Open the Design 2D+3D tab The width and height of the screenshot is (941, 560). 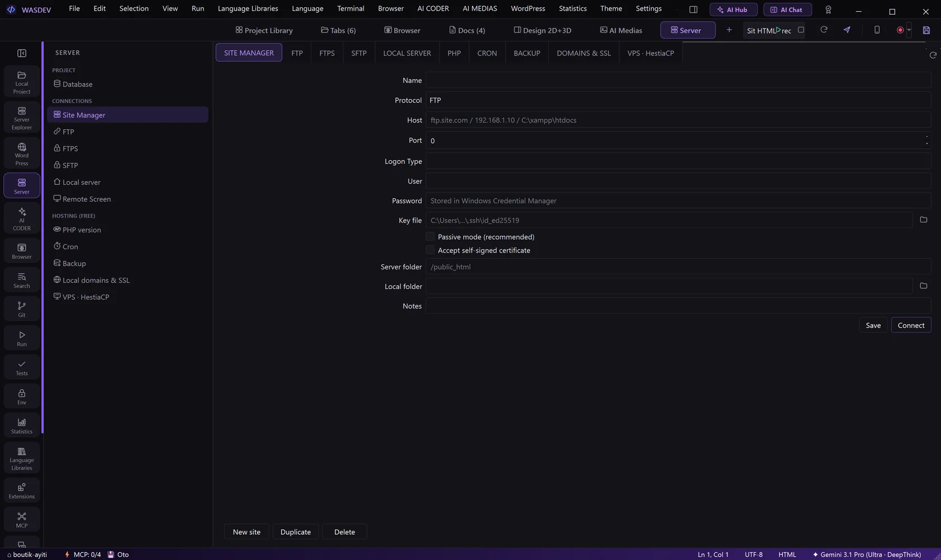point(542,30)
